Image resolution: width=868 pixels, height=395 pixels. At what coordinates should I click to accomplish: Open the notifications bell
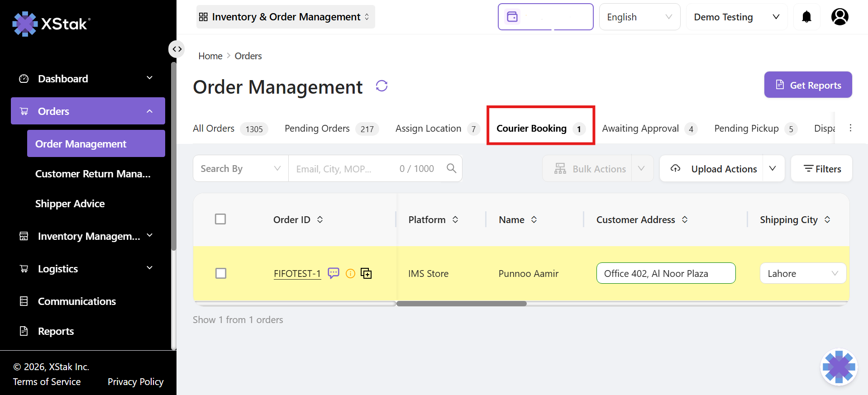pos(806,17)
